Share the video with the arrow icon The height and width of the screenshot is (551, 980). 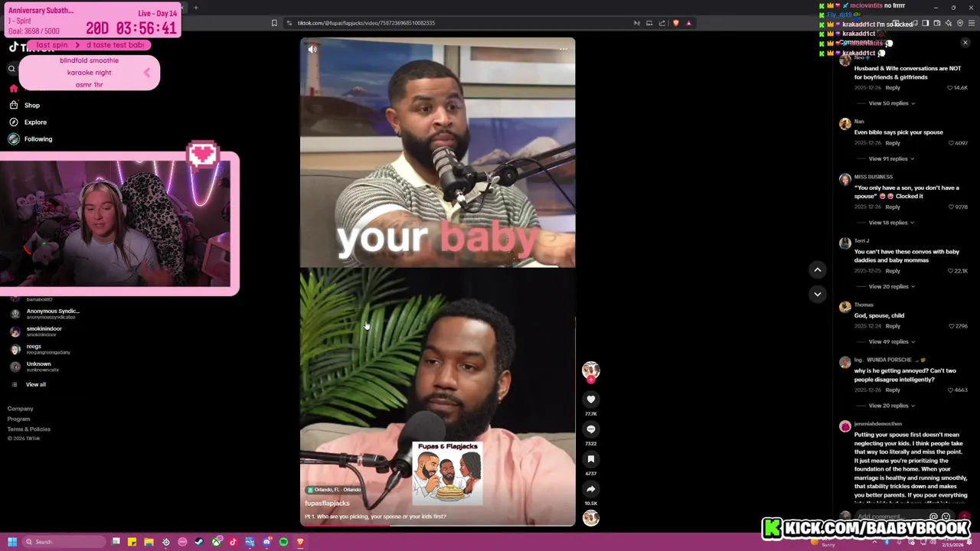coord(590,489)
